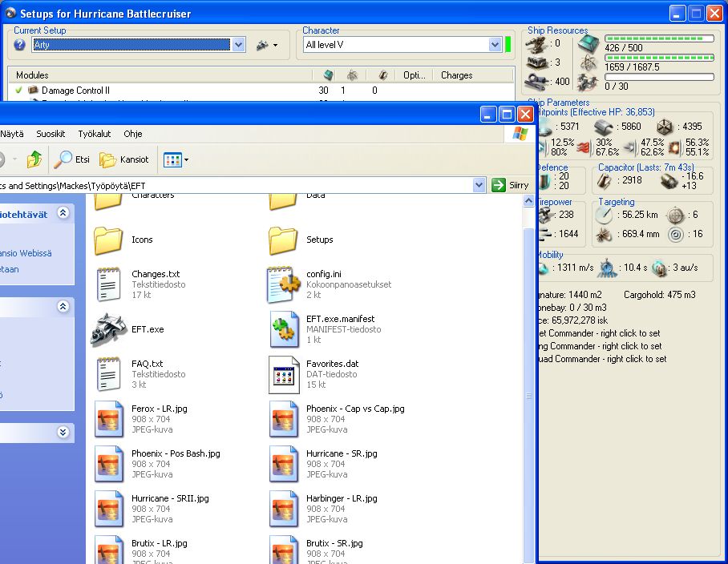Click the max targets icon showing 6

676,216
